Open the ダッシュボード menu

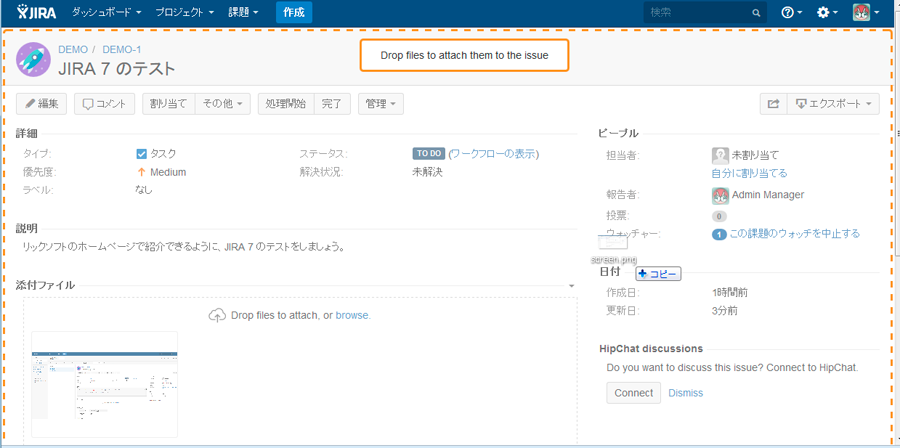click(x=107, y=12)
